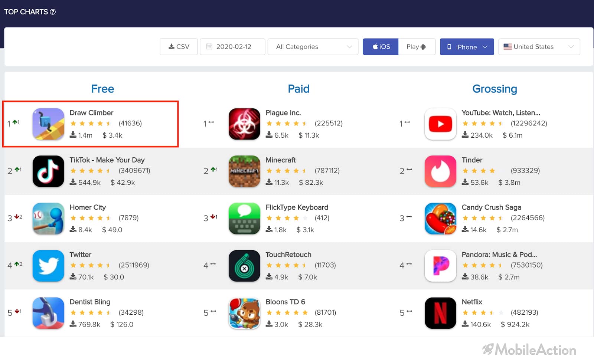
Task: Click the download icon beside Tinder 53.6k
Action: click(x=465, y=182)
